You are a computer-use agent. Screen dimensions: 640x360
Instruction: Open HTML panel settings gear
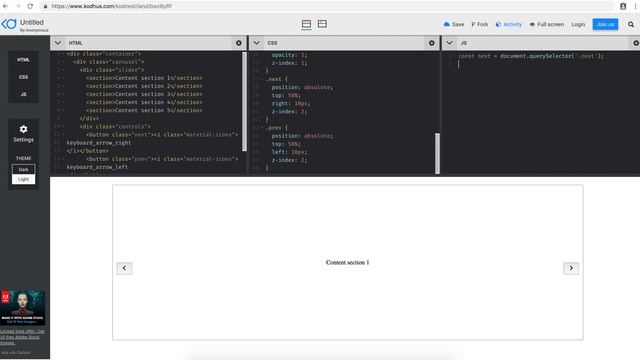pyautogui.click(x=239, y=43)
